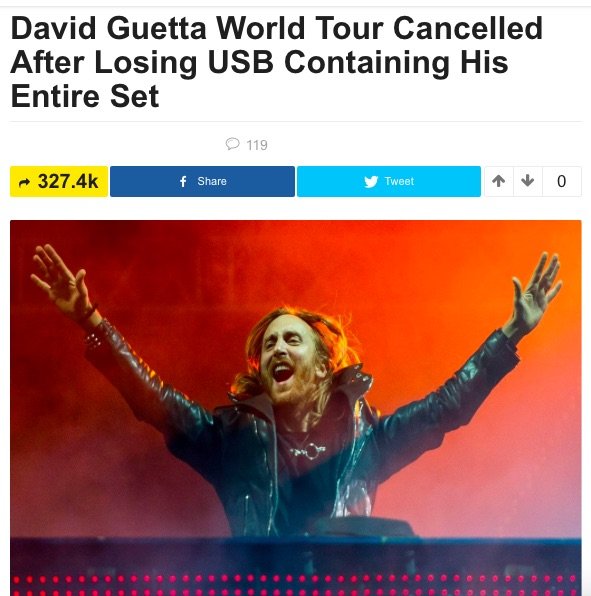Open the DJ article photo
This screenshot has width=591, height=596.
point(296,408)
